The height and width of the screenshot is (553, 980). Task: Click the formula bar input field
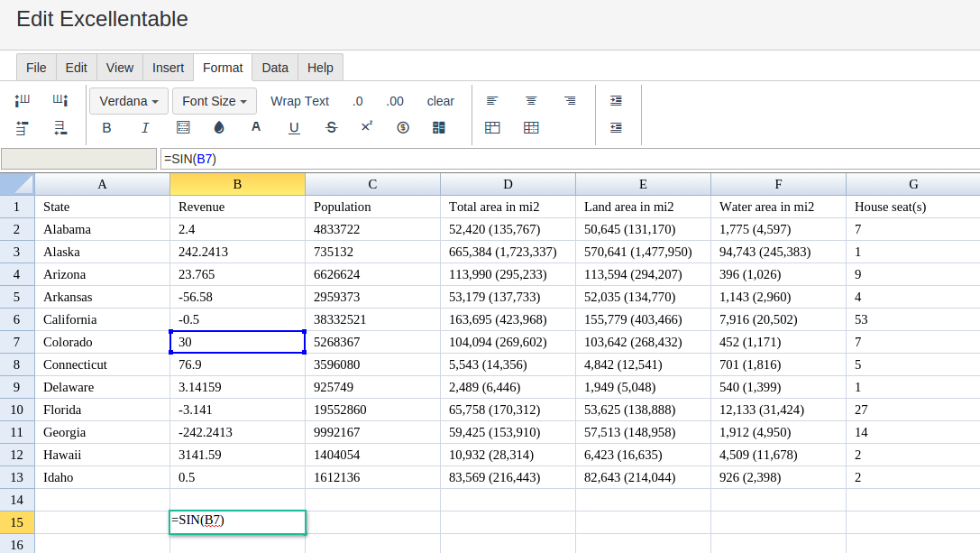pos(568,159)
